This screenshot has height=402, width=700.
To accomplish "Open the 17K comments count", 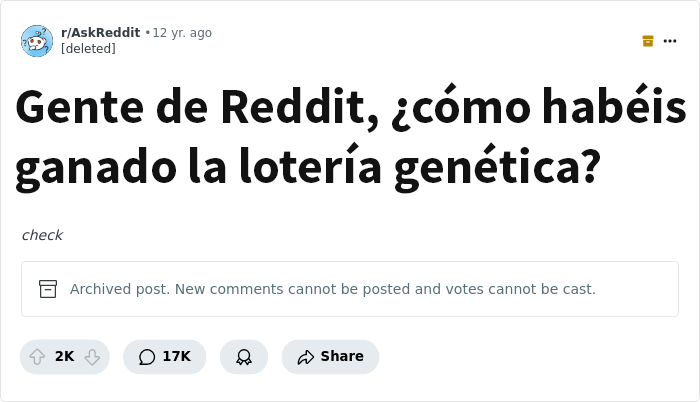I will [177, 356].
